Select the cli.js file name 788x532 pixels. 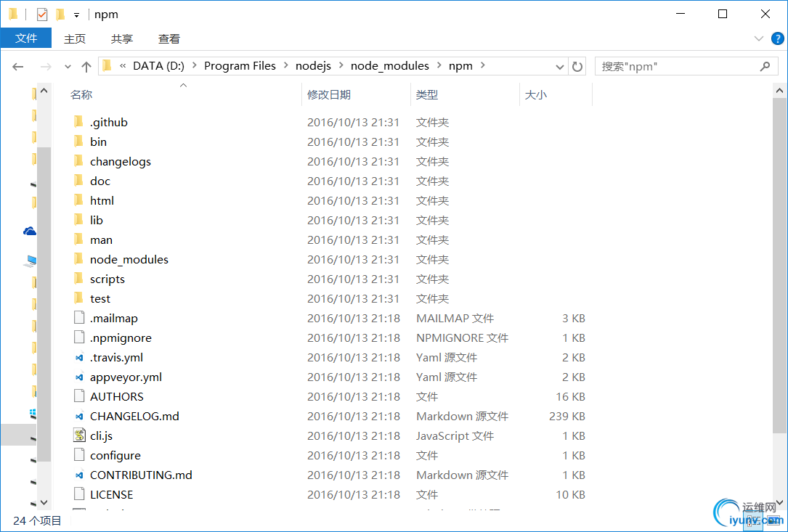pyautogui.click(x=101, y=436)
